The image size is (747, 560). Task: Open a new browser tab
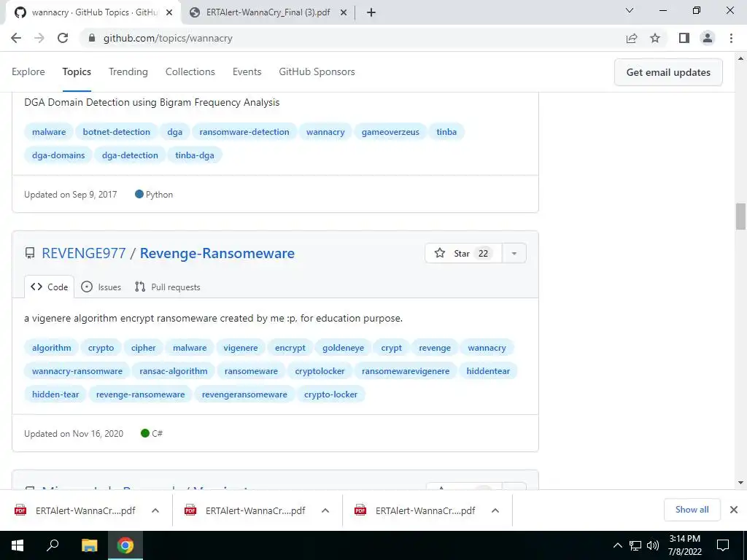(x=371, y=13)
